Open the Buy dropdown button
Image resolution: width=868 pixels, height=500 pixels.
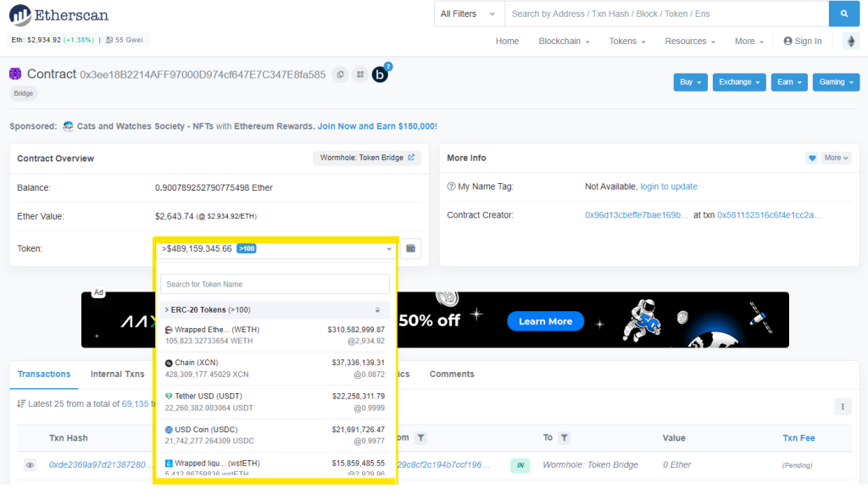(x=690, y=82)
